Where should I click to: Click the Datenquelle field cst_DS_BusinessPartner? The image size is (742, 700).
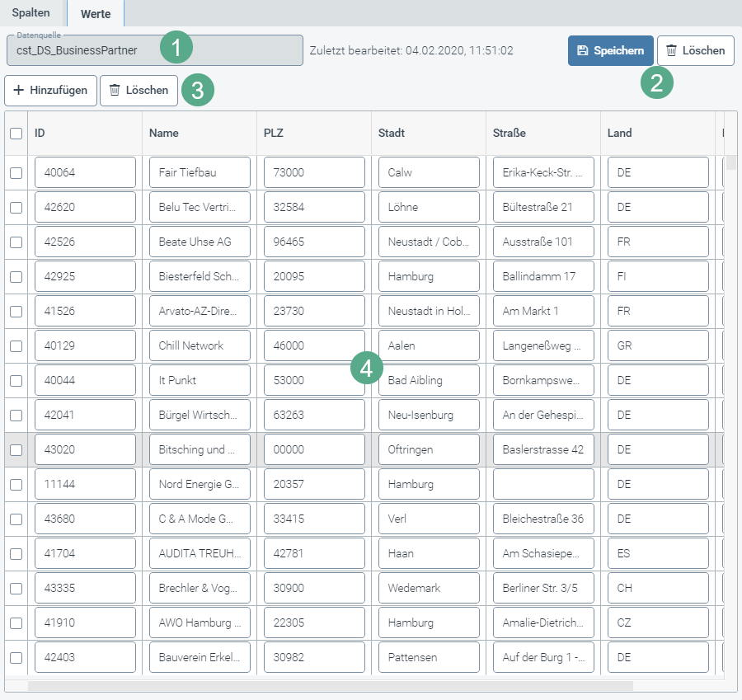tap(154, 50)
